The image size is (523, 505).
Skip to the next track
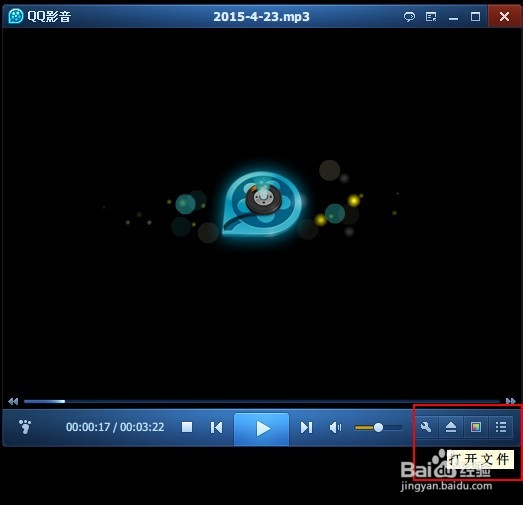[x=306, y=427]
